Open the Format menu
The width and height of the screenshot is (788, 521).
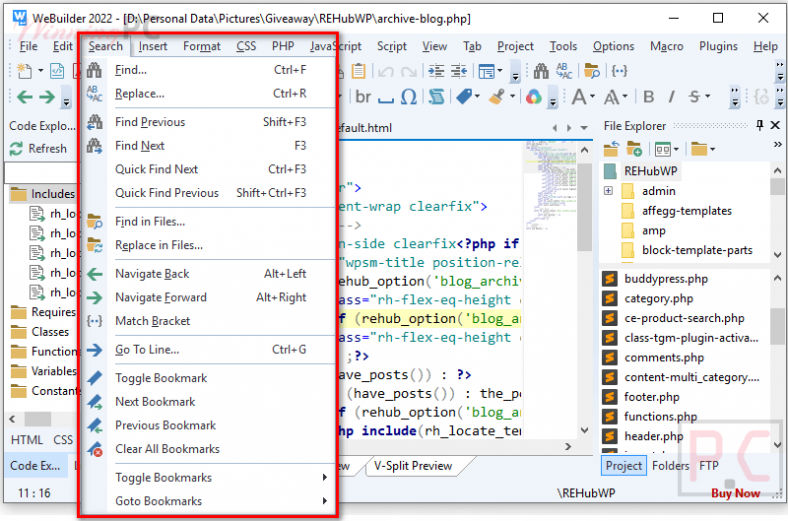(x=202, y=46)
